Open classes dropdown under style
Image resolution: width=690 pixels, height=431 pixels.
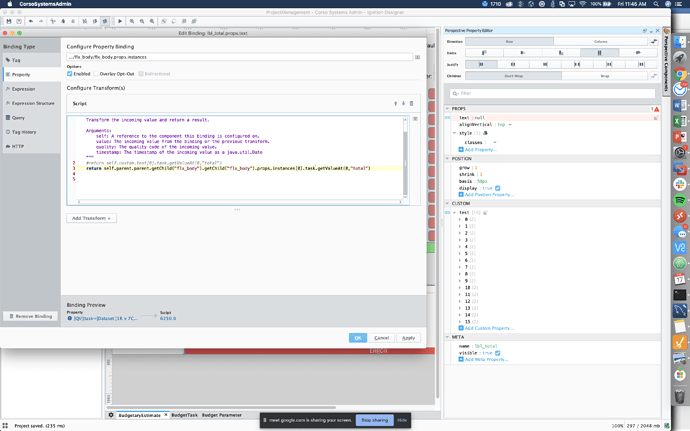point(495,142)
